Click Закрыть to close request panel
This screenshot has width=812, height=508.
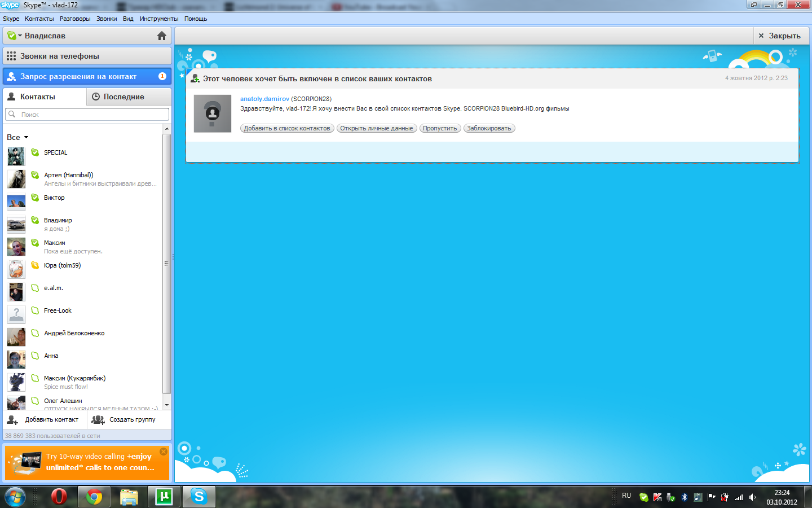coord(780,36)
